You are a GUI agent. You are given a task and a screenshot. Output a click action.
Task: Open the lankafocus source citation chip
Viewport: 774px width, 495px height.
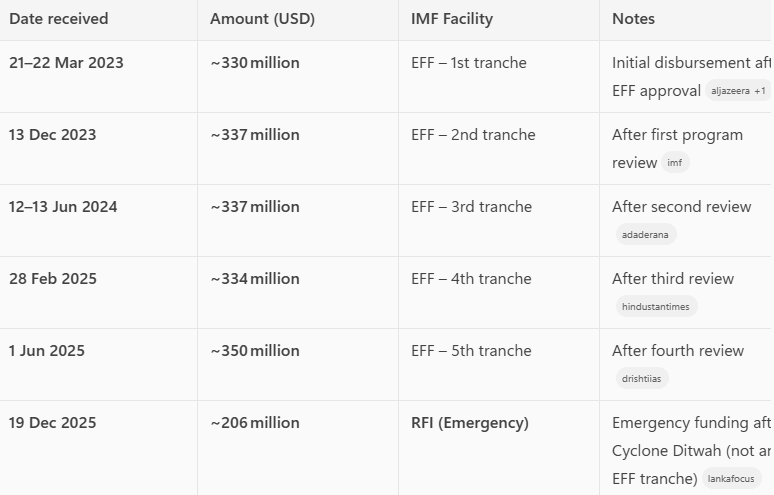(x=731, y=479)
